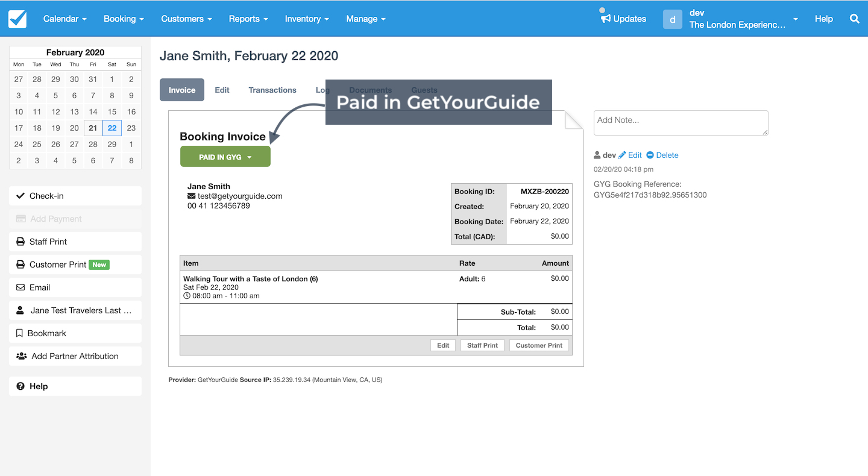Open Help in the top bar
This screenshot has width=868, height=476.
pos(823,19)
